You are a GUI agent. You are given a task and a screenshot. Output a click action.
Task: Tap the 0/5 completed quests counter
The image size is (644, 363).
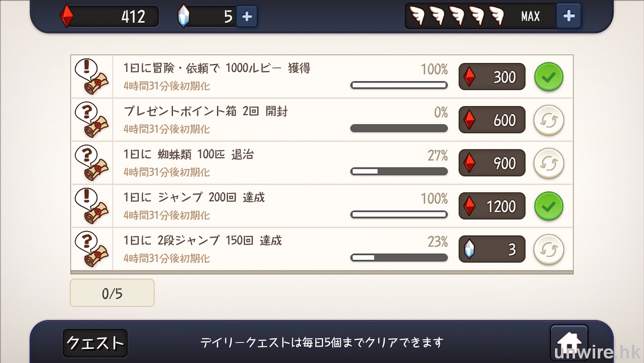[x=112, y=293]
